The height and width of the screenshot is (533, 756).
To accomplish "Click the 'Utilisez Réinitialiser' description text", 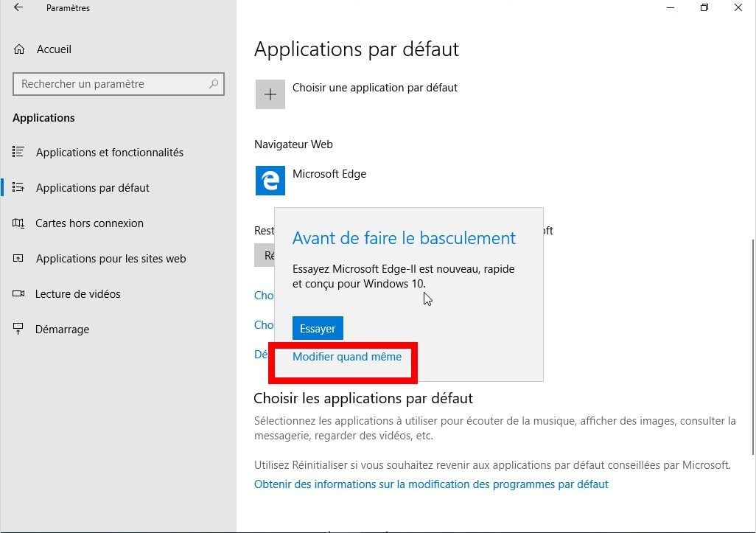I will pos(492,465).
